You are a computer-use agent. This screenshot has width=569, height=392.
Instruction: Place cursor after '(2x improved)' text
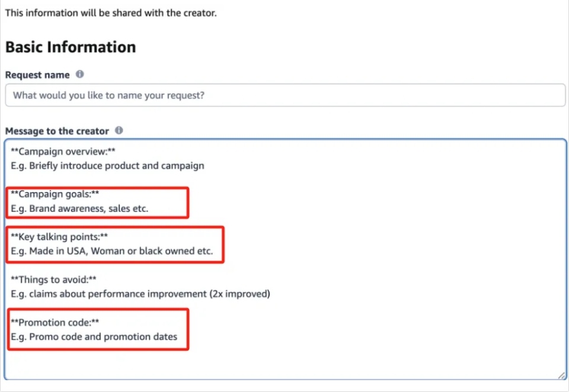pyautogui.click(x=271, y=294)
